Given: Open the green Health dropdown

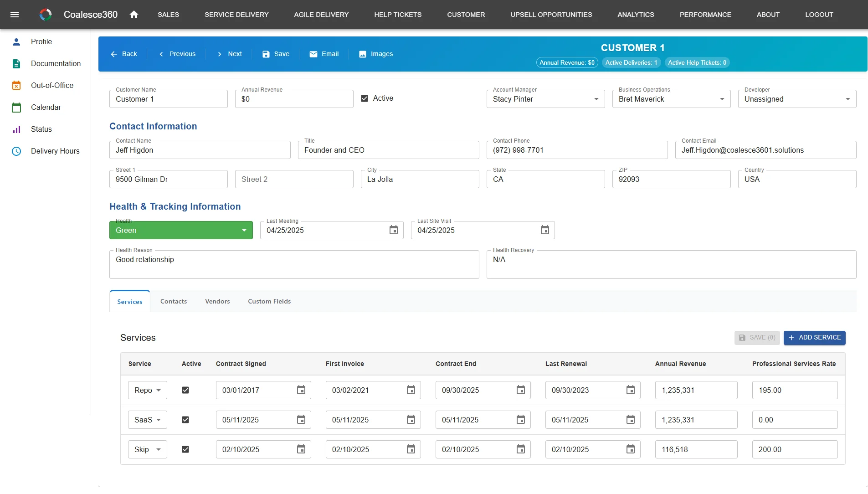Looking at the screenshot, I should 181,230.
